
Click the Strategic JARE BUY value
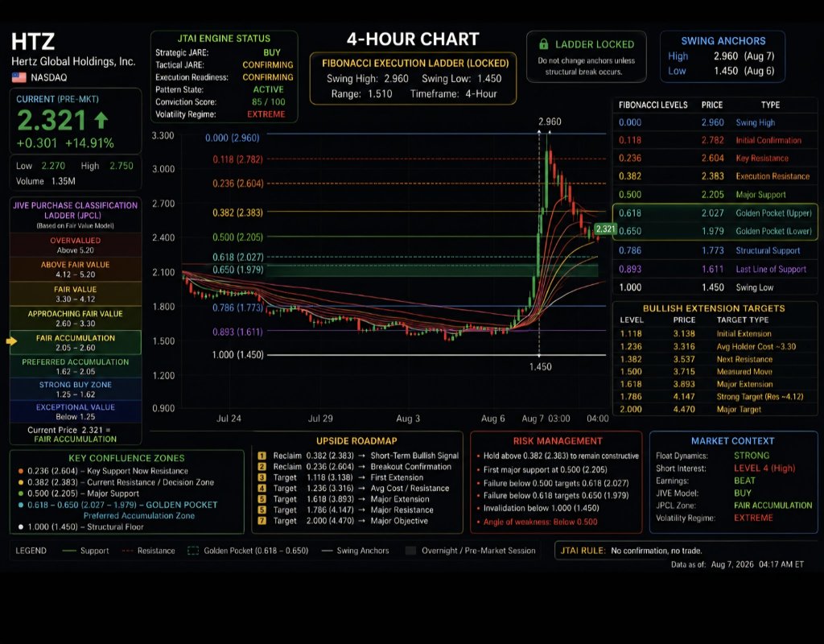click(272, 52)
